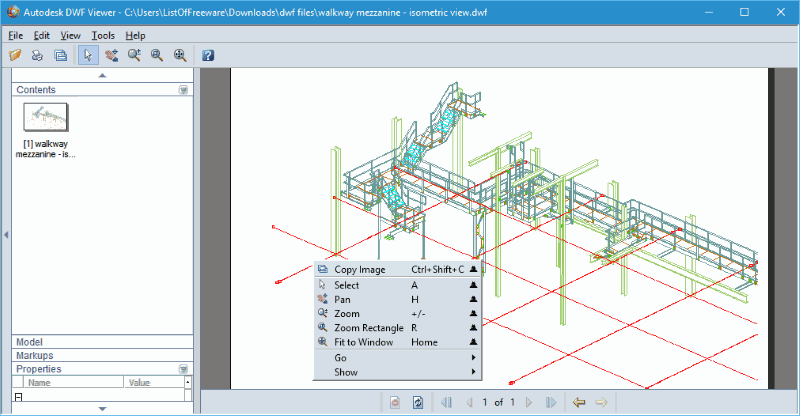Select the walkway mezzanine sheet thumbnail
The width and height of the screenshot is (800, 416).
click(45, 117)
